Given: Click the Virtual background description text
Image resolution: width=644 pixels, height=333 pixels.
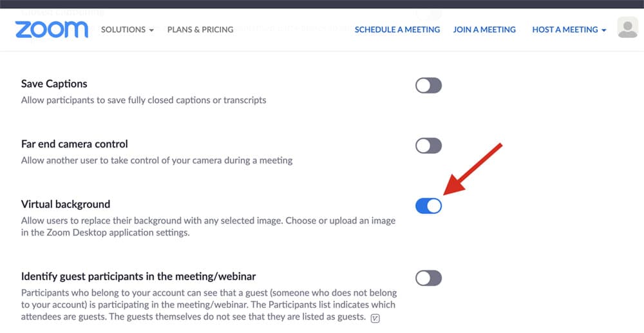Looking at the screenshot, I should [208, 227].
